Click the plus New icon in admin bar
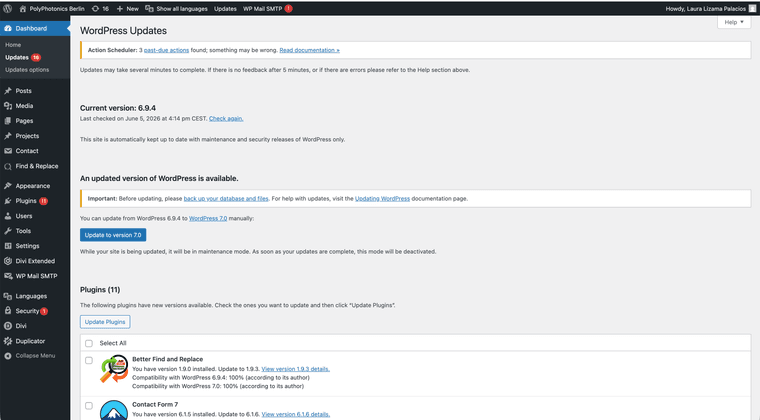The height and width of the screenshot is (420, 760). tap(120, 9)
